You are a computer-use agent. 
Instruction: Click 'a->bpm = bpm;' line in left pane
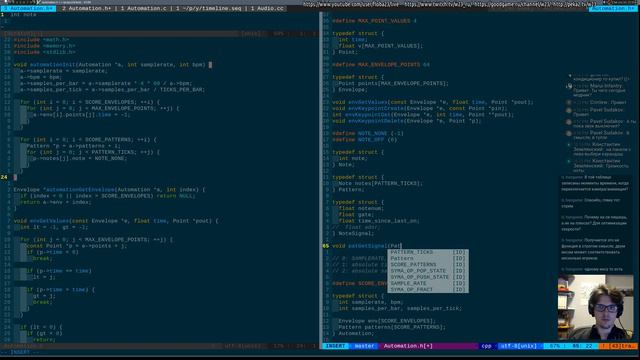click(41, 77)
